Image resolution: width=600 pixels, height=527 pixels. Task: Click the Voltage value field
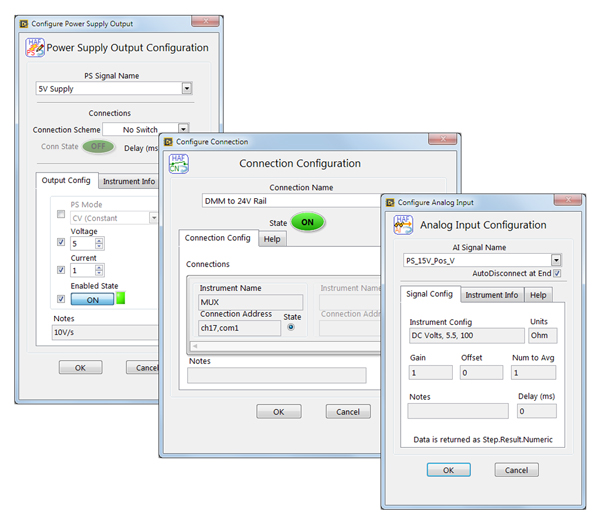pos(83,243)
